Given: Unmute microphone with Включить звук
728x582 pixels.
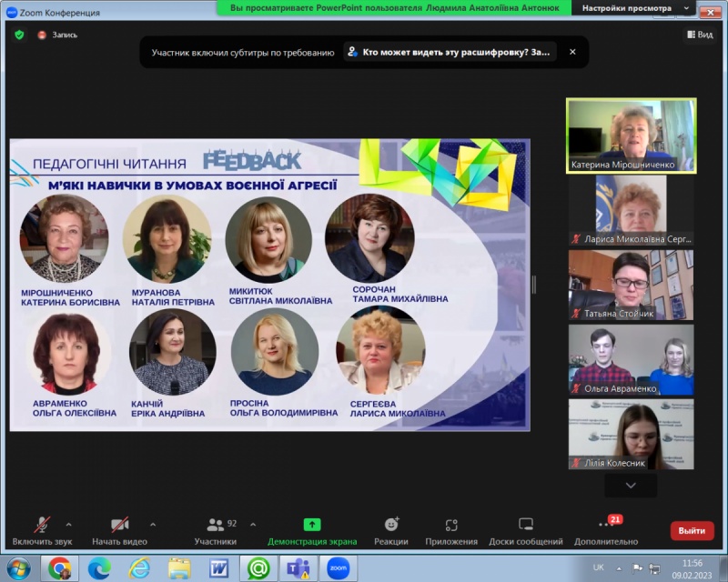Looking at the screenshot, I should tap(42, 525).
